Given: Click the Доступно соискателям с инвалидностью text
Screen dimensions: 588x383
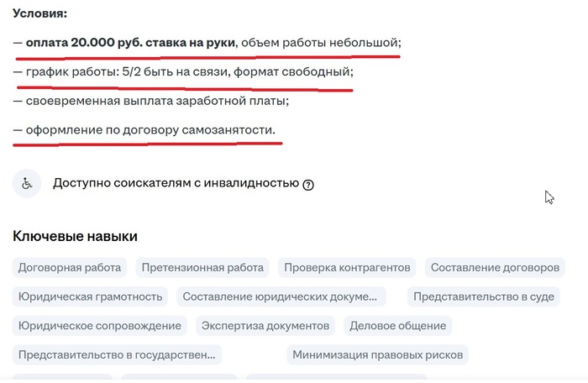Looking at the screenshot, I should coord(176,183).
